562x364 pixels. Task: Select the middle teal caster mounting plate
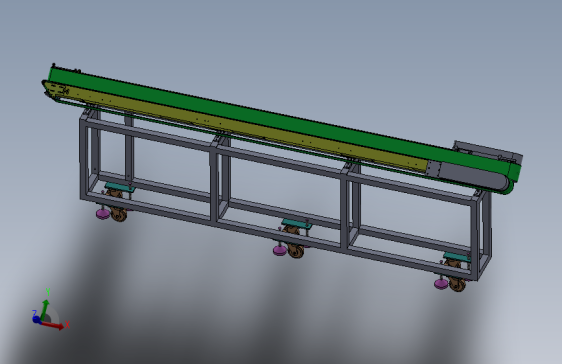click(x=296, y=224)
